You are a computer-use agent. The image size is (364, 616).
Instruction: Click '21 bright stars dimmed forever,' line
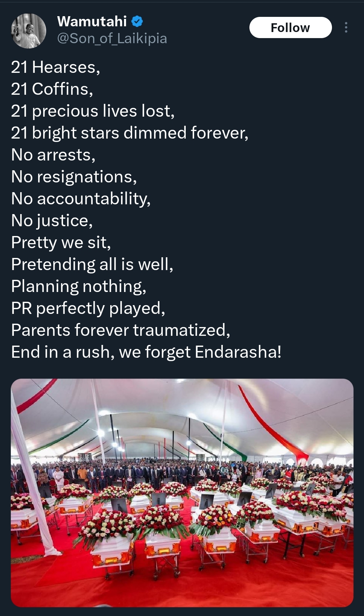tap(130, 133)
